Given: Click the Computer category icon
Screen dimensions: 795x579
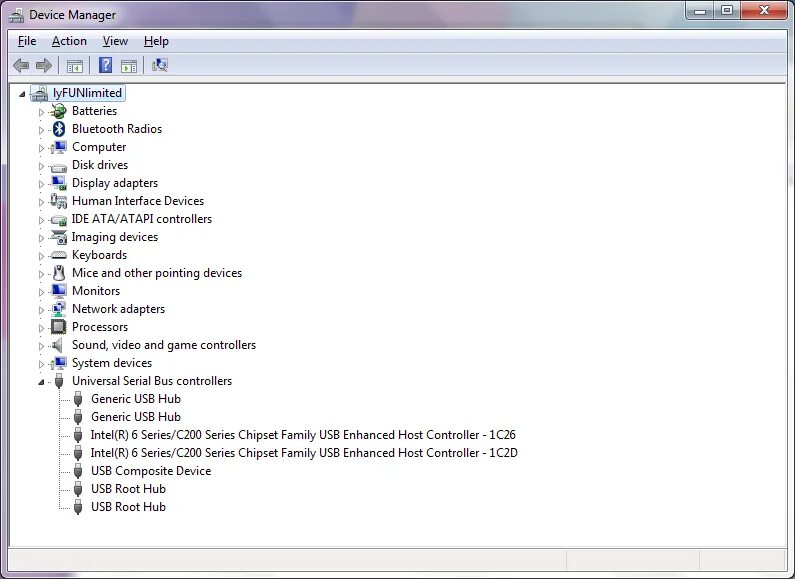Looking at the screenshot, I should click(59, 147).
